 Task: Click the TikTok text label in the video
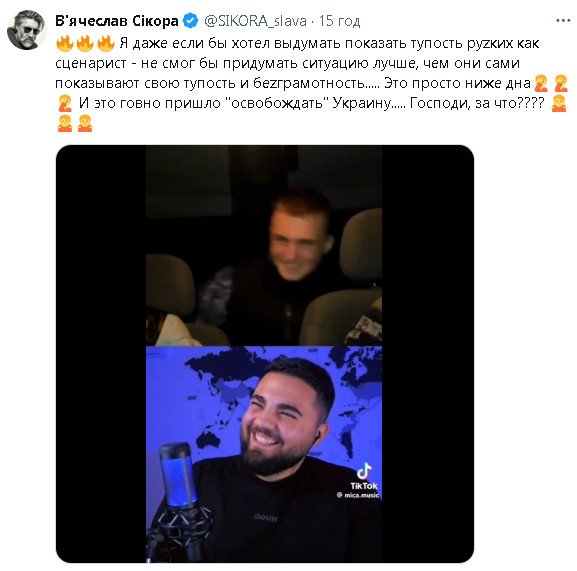pyautogui.click(x=364, y=486)
